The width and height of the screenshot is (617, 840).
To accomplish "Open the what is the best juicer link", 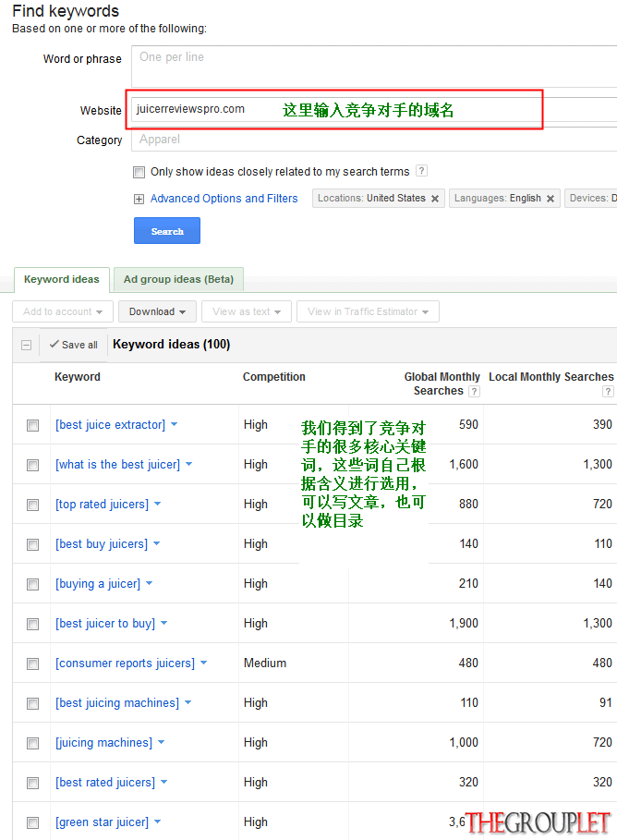I will (118, 465).
